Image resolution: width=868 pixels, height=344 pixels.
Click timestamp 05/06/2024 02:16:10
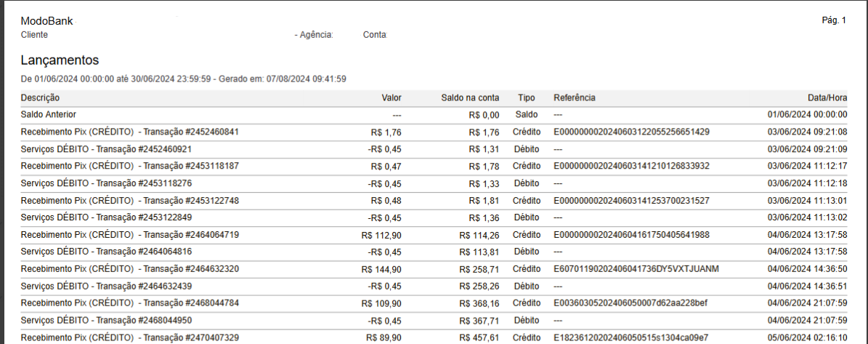coord(807,337)
